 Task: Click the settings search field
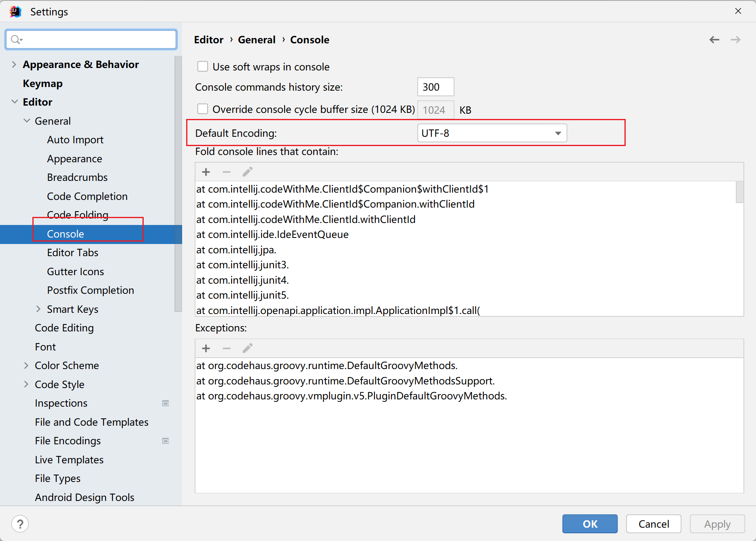click(91, 39)
